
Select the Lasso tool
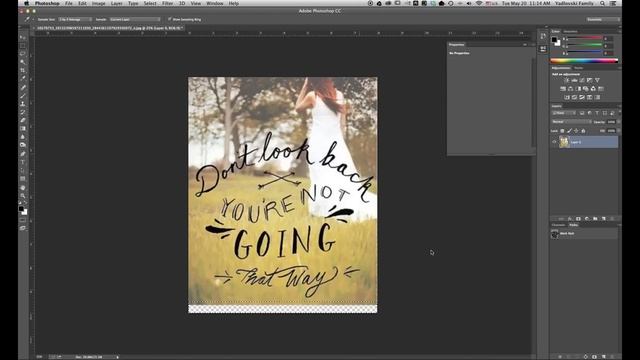[x=23, y=54]
